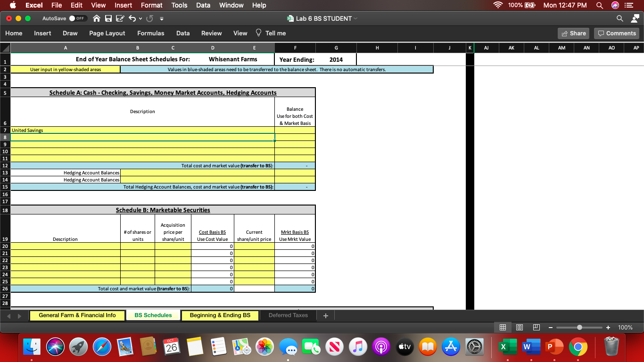Switch to Page Break Preview icon
The height and width of the screenshot is (362, 644).
pos(536,328)
